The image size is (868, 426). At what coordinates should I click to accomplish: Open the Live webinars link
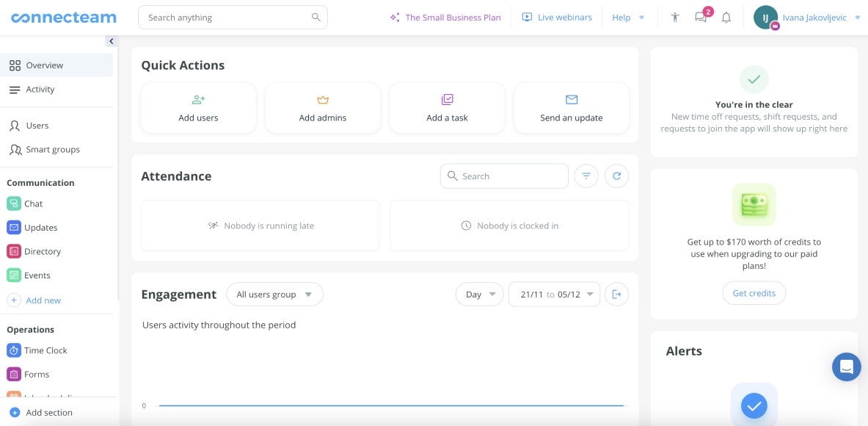(565, 17)
